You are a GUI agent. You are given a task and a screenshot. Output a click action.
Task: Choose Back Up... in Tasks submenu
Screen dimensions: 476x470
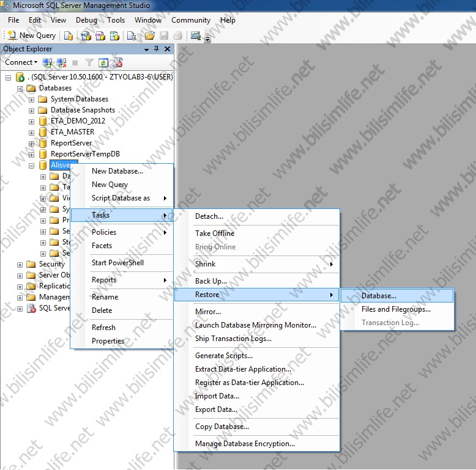[210, 281]
